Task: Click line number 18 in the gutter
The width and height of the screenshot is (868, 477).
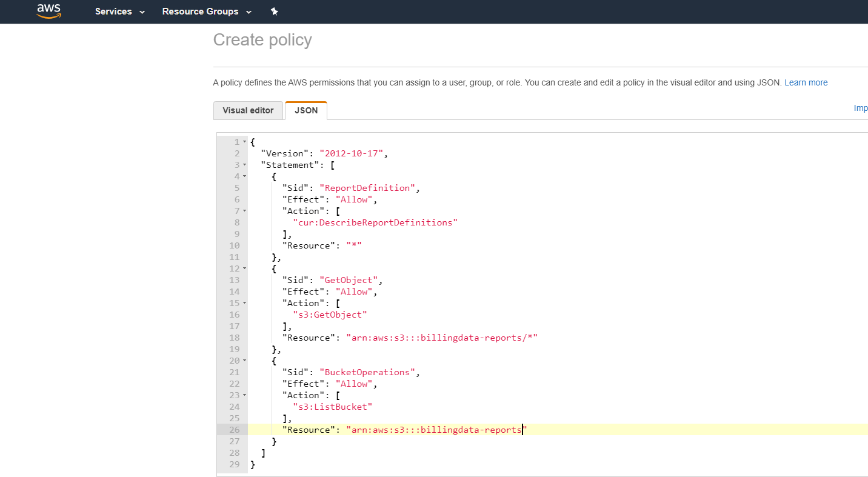Action: click(x=235, y=338)
